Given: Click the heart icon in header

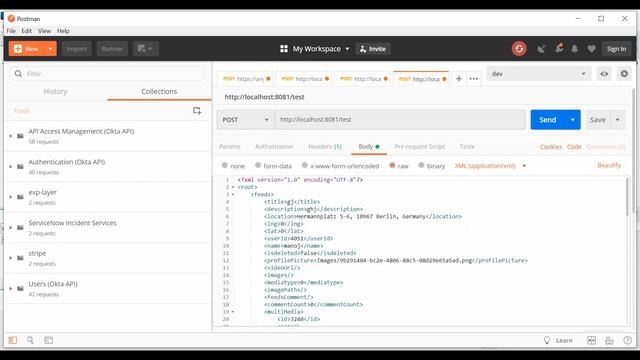Looking at the screenshot, I should (x=591, y=49).
